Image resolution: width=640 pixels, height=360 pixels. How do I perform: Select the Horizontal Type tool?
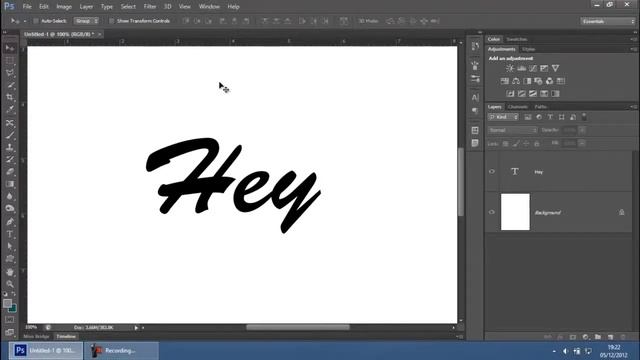[10, 234]
